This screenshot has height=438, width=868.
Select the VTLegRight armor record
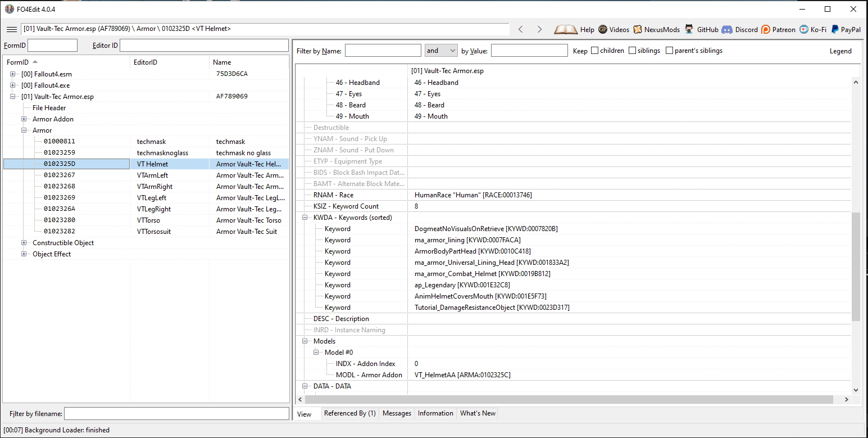coord(146,209)
